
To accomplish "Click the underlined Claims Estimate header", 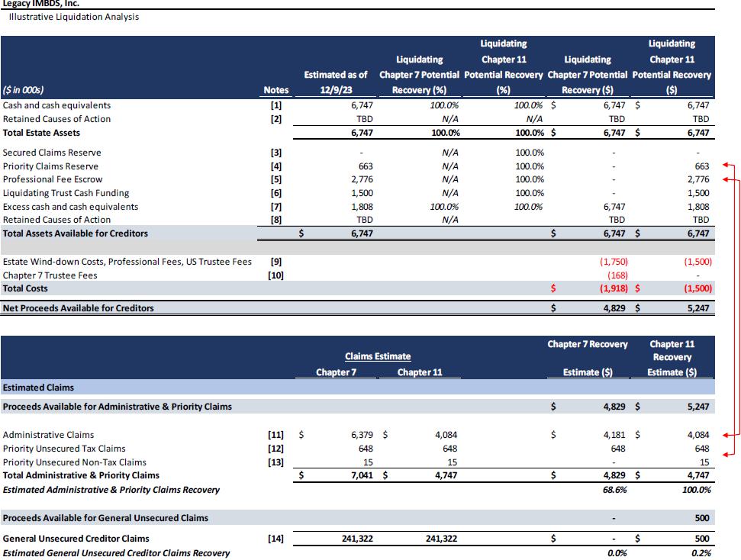I will click(x=378, y=356).
